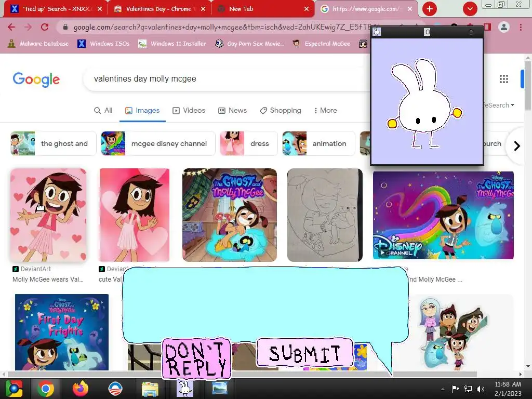Select 'the ghost and' suggestion chip

coord(54,143)
